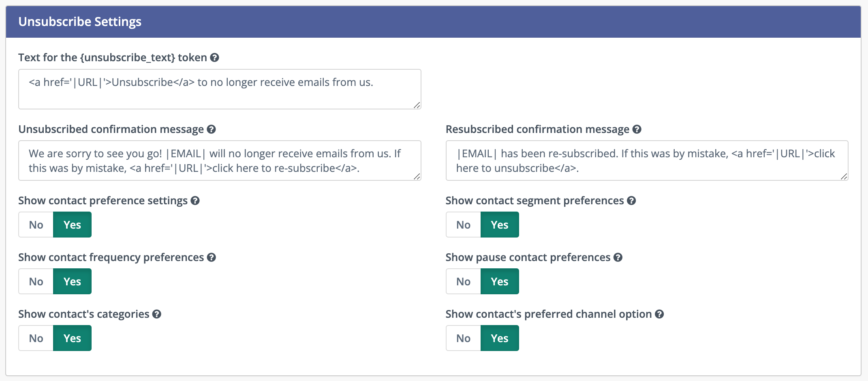Image resolution: width=868 pixels, height=381 pixels.
Task: Open help for Unsubscribed confirmation message
Action: (x=211, y=129)
